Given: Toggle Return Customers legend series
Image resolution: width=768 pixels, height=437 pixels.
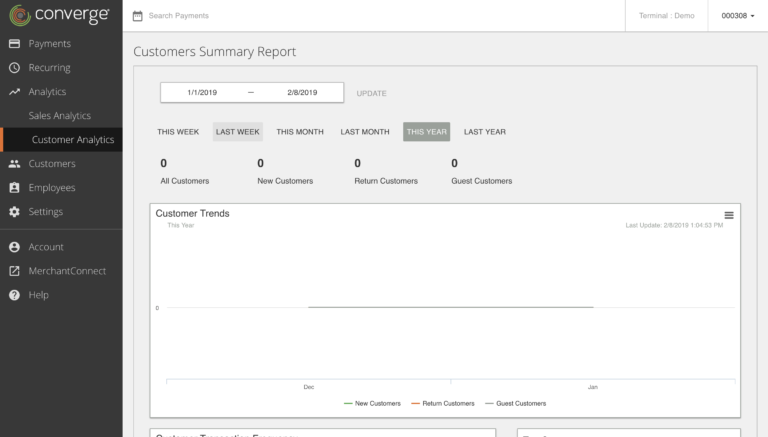Looking at the screenshot, I should 443,403.
